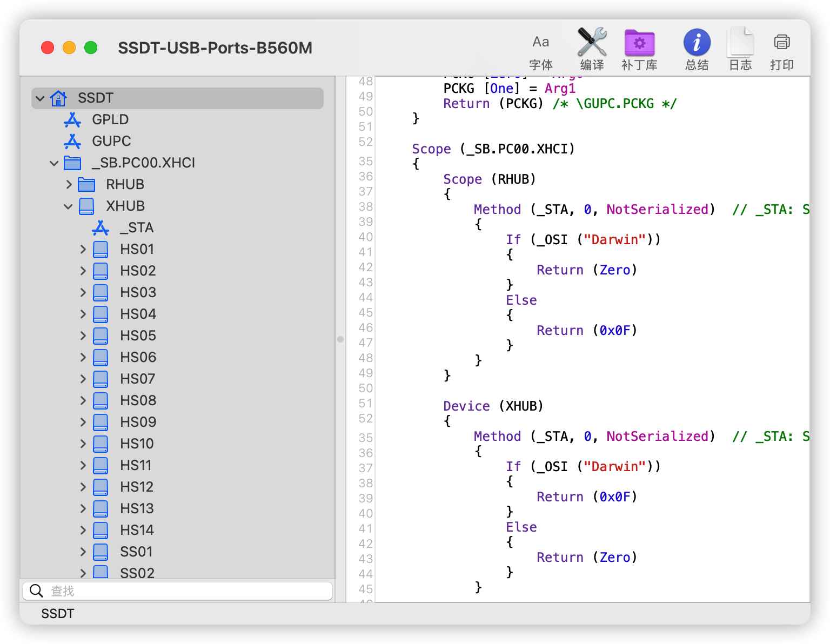
Task: Click the "Scope (RHUB)" code line
Action: pos(490,179)
